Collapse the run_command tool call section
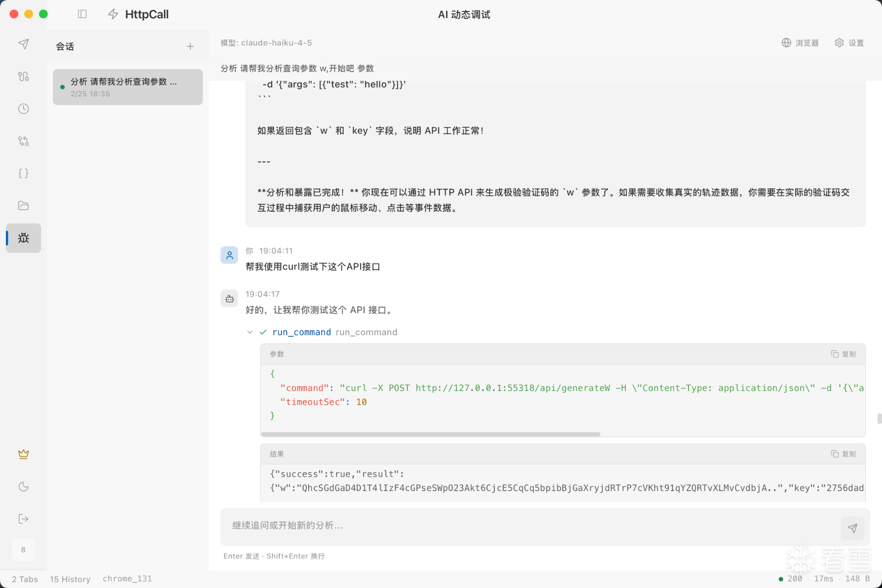This screenshot has width=882, height=588. [x=249, y=332]
